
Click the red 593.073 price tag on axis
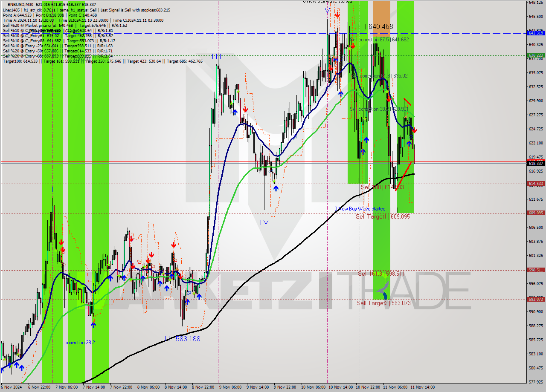click(x=536, y=299)
